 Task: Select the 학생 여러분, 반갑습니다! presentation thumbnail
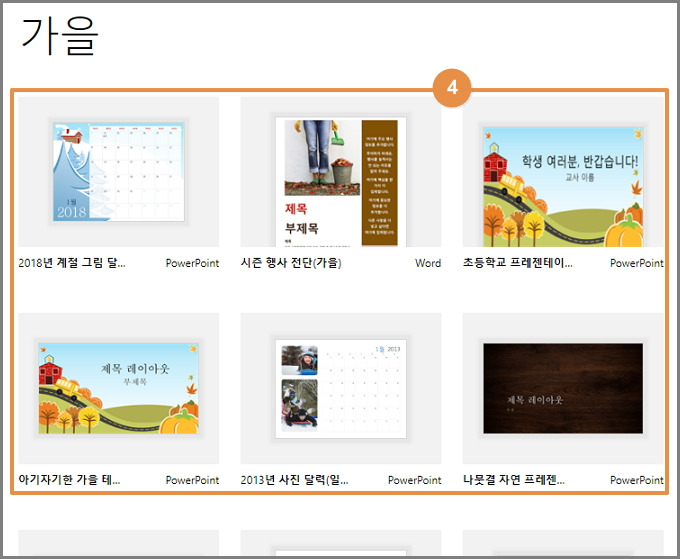tap(563, 172)
